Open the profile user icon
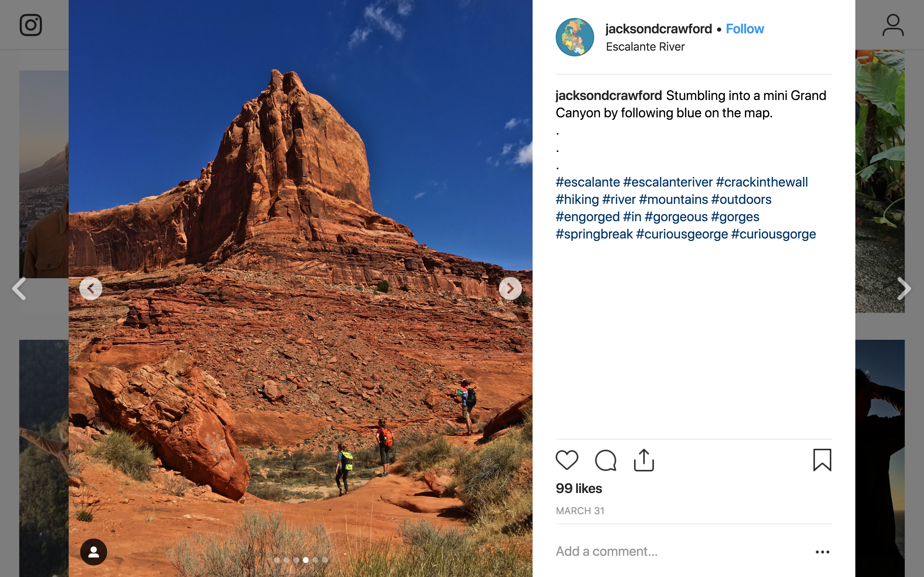The width and height of the screenshot is (924, 577). (x=893, y=25)
